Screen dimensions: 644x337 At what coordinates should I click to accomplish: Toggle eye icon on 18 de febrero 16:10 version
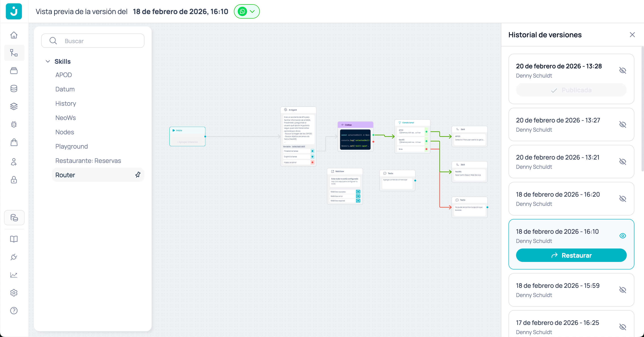click(x=623, y=236)
